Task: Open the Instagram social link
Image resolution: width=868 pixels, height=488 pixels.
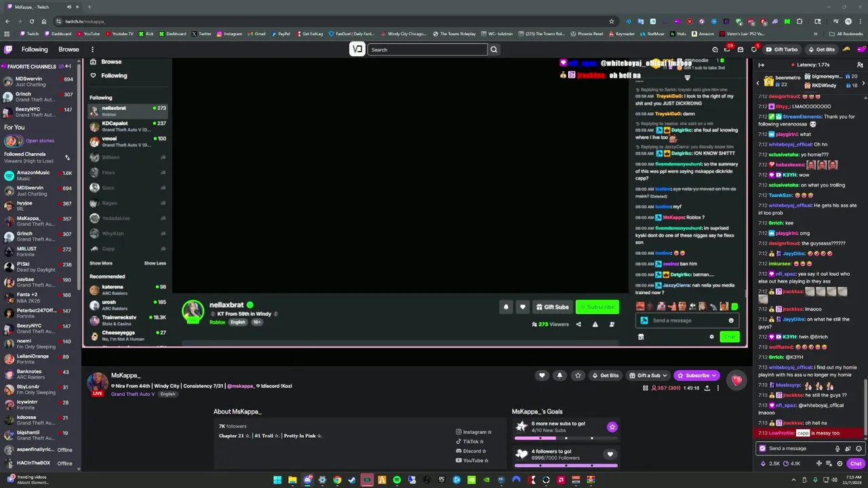Action: (474, 432)
